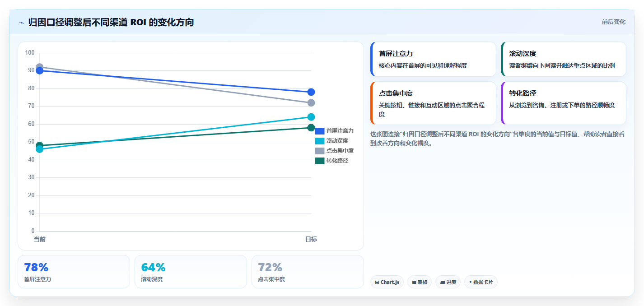
Task: Click the y-axis value 50
Action: pyautogui.click(x=31, y=142)
